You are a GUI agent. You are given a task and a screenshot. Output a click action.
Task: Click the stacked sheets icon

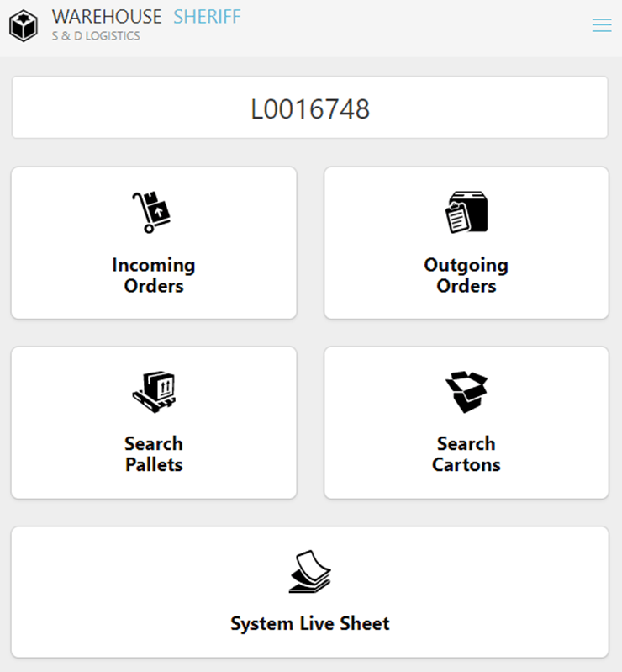[x=309, y=573]
